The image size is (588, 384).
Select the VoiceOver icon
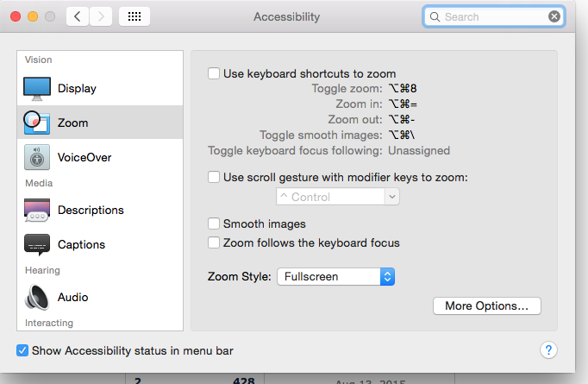click(37, 157)
